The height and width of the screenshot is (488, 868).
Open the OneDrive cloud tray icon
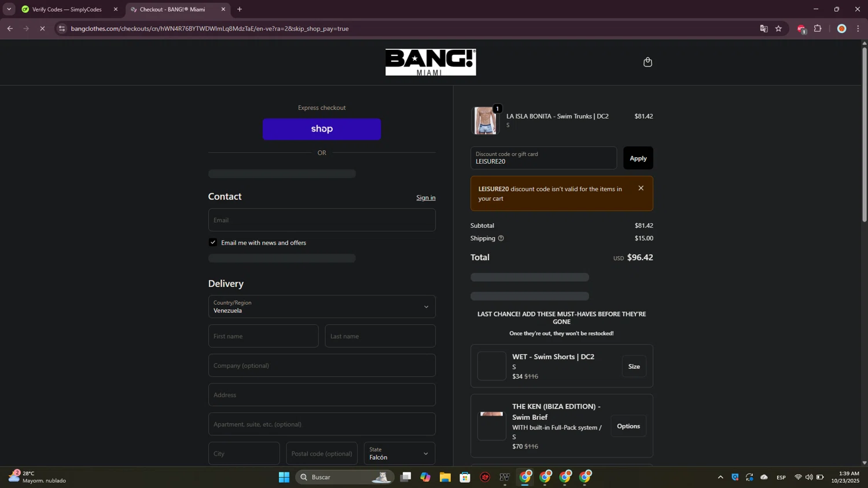pos(764,477)
